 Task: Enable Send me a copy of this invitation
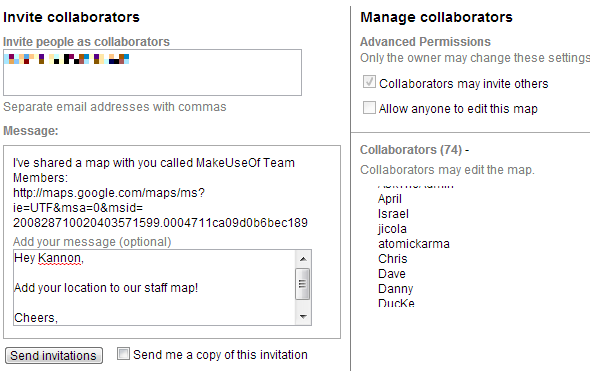click(123, 354)
